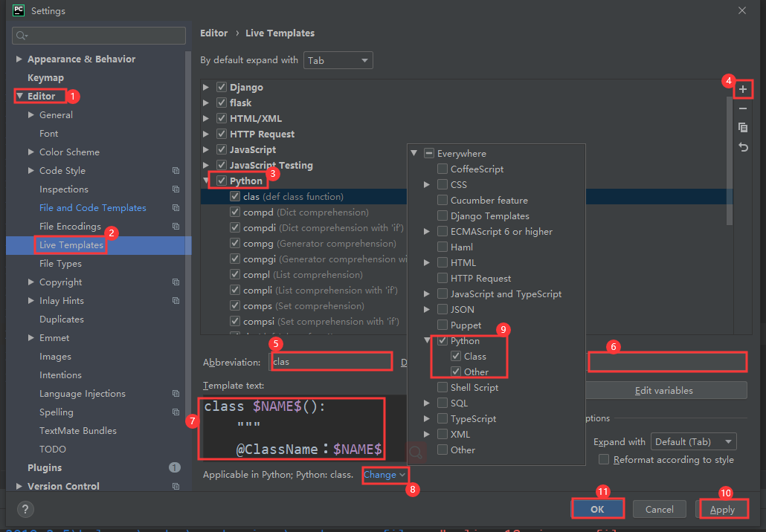Open Keymap settings page
Screen dimensions: 766x532
(45, 77)
